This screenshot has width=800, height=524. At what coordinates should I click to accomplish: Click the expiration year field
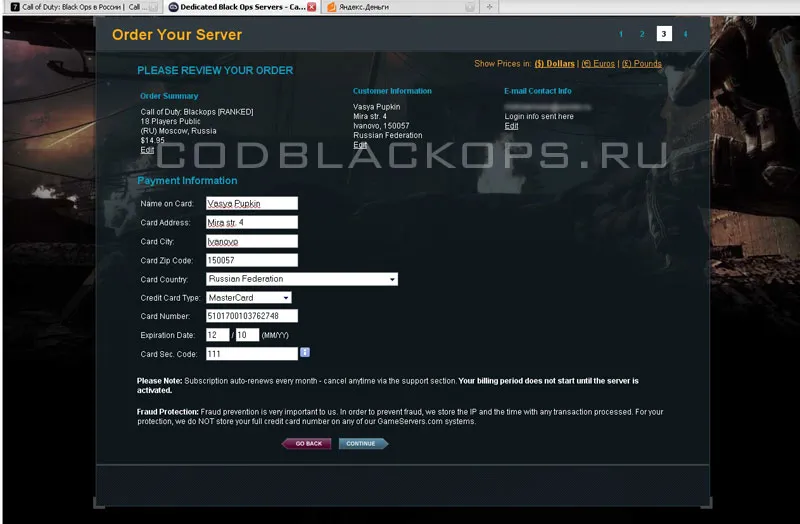pos(247,335)
